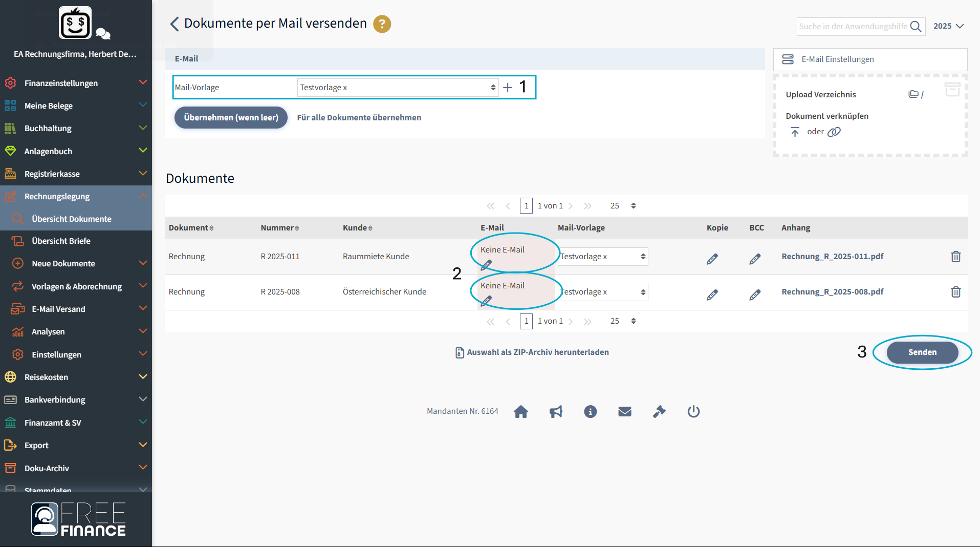Edit the Kopie field for Rechnung R 2025-011
Screen dimensions: 980x547
pyautogui.click(x=712, y=259)
